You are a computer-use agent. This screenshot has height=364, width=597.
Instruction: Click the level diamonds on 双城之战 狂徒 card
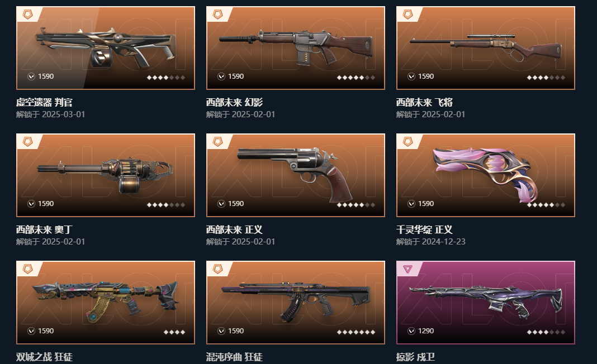point(174,332)
